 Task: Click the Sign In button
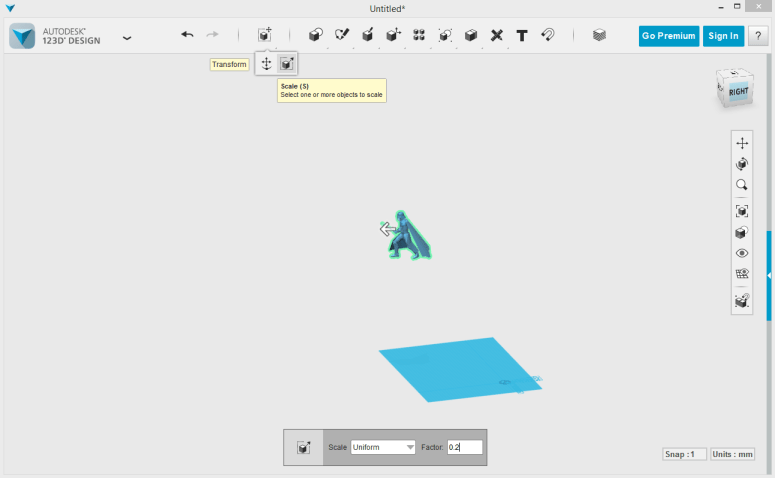pyautogui.click(x=723, y=36)
